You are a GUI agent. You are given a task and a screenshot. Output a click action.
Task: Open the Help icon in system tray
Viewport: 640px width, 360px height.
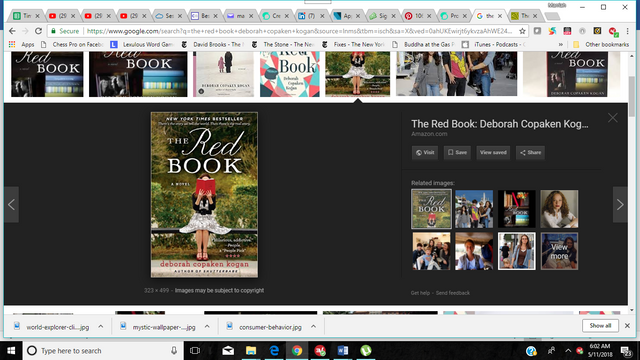tap(531, 351)
